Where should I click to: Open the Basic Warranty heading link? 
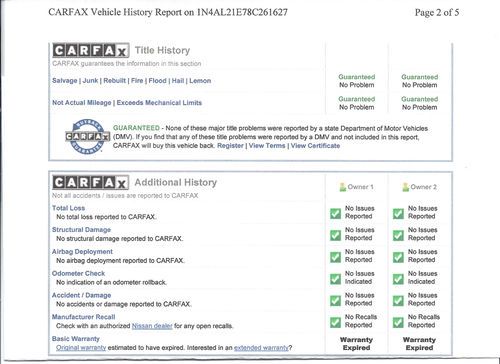[76, 339]
